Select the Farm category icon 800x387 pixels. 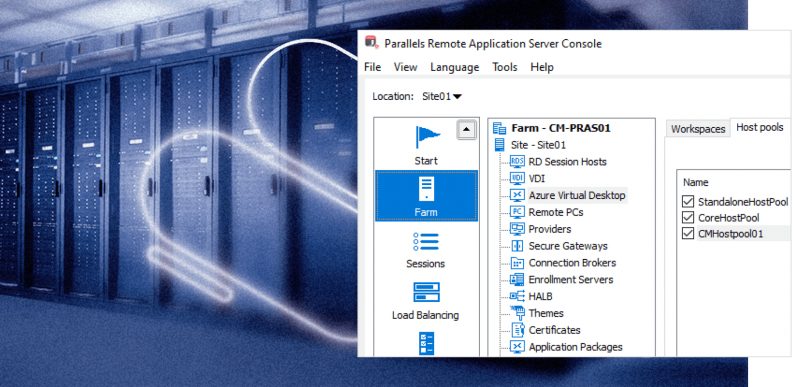click(x=426, y=189)
